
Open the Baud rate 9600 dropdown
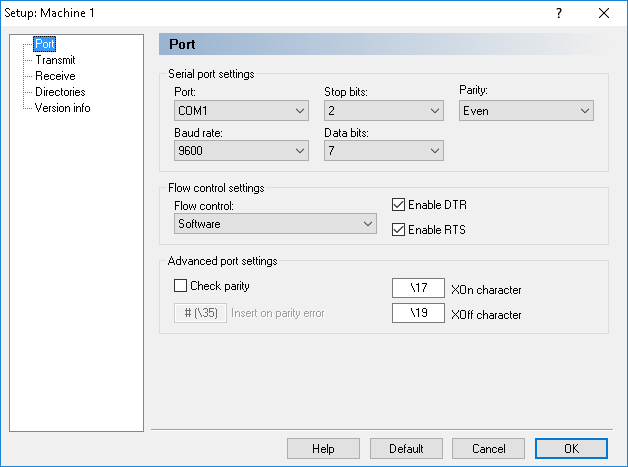click(240, 151)
